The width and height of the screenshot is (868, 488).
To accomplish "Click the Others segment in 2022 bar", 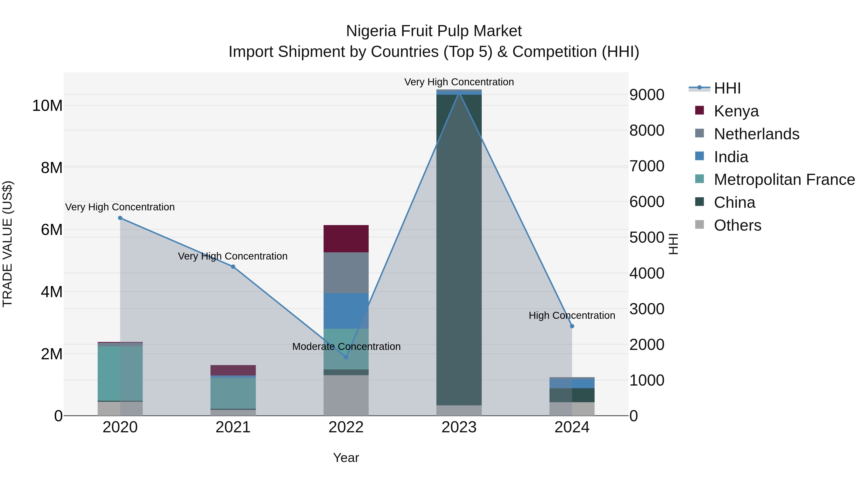I will tap(346, 395).
